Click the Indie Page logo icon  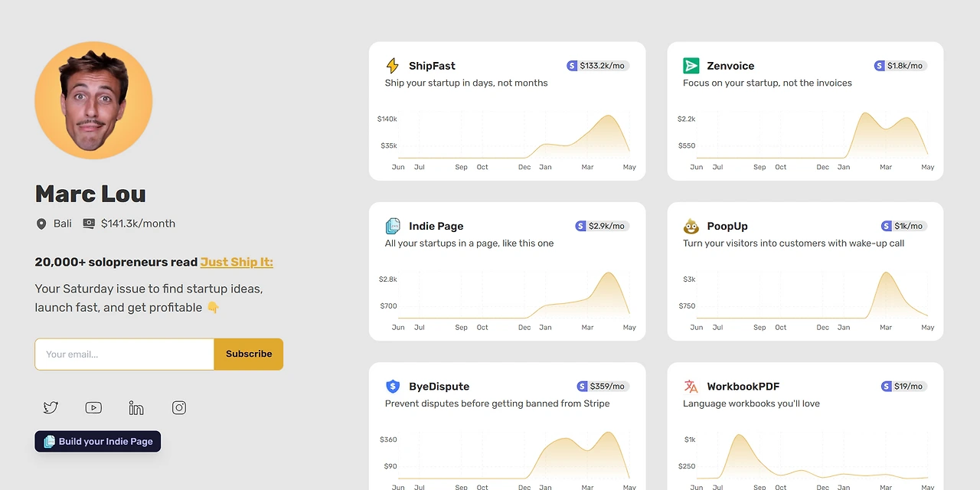[393, 226]
